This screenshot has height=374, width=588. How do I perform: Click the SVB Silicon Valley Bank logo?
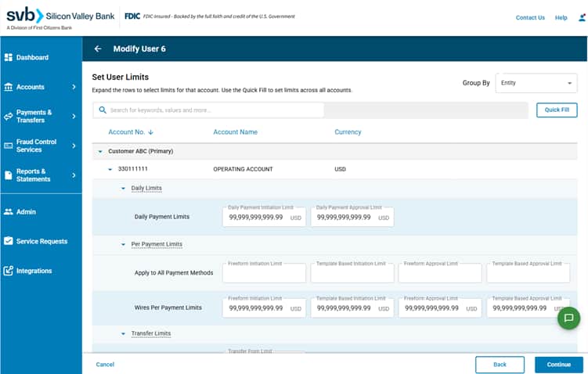[60, 17]
